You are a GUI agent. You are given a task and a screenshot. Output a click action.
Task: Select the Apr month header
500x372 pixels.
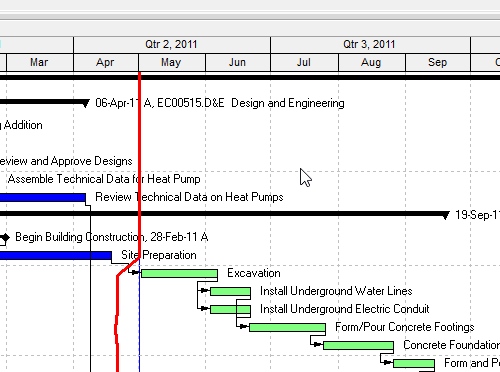pos(106,62)
